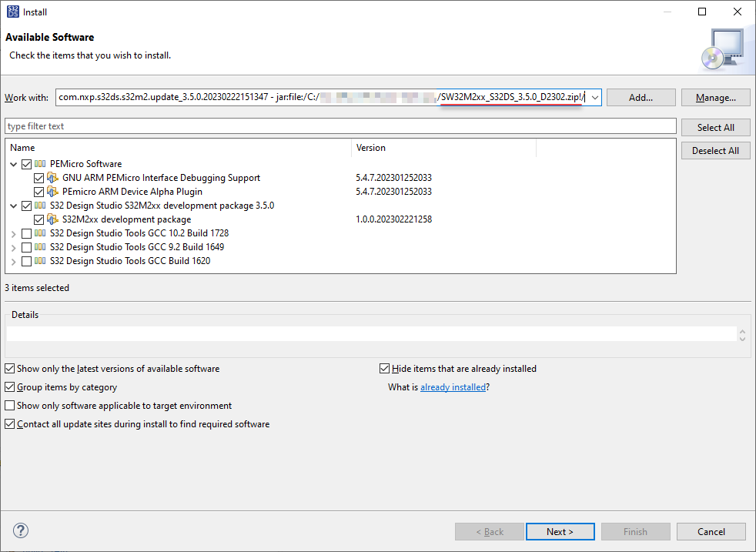Toggle Group items by category checkbox
The height and width of the screenshot is (552, 756).
click(10, 387)
